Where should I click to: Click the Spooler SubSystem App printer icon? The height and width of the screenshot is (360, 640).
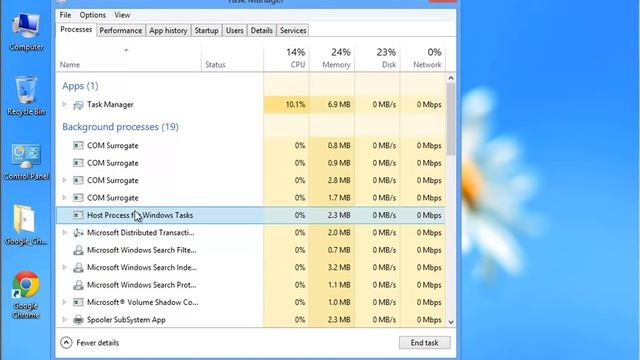click(78, 320)
